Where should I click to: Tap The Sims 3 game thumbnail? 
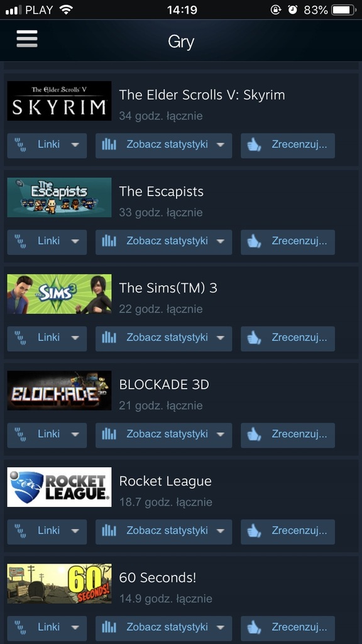(59, 294)
